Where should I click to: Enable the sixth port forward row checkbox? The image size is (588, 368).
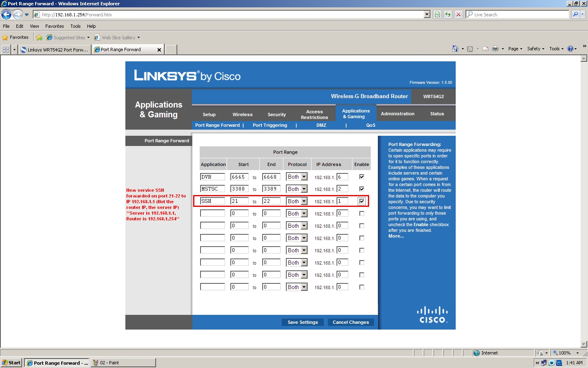pos(362,238)
